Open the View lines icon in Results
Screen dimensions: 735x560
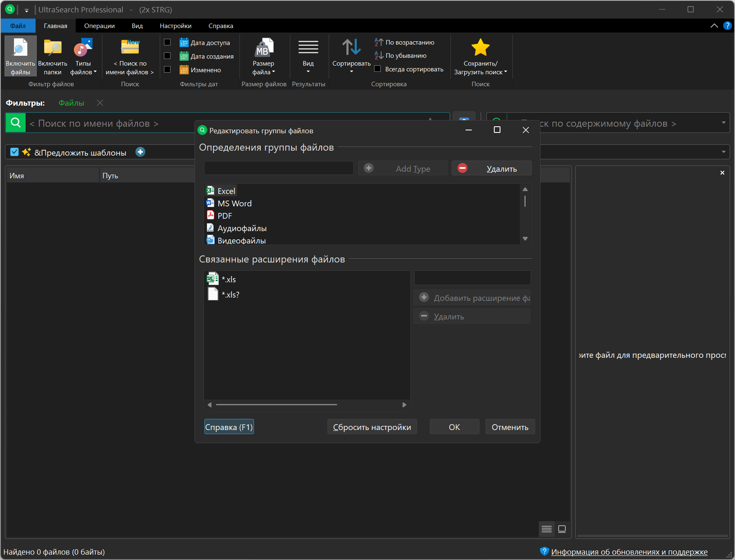tap(308, 47)
